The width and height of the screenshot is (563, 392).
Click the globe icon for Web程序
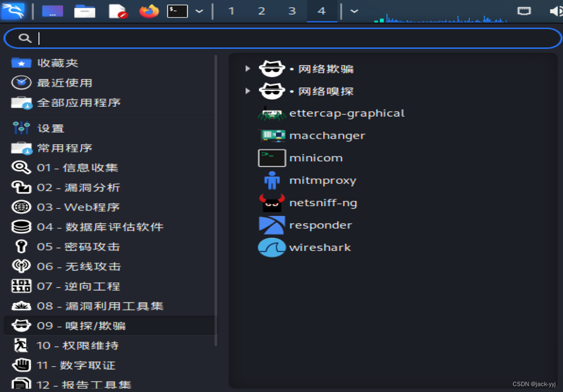click(21, 207)
